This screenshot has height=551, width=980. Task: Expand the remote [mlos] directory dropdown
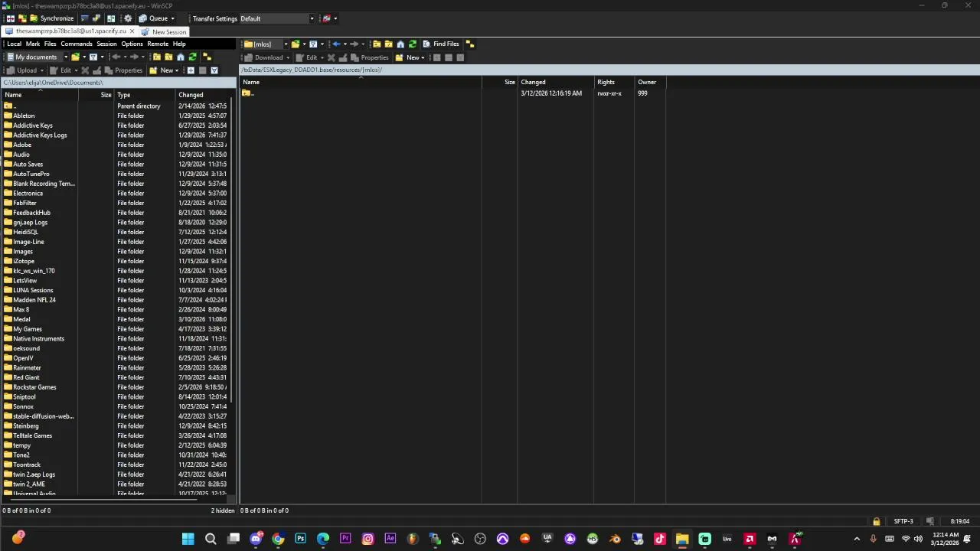[286, 44]
